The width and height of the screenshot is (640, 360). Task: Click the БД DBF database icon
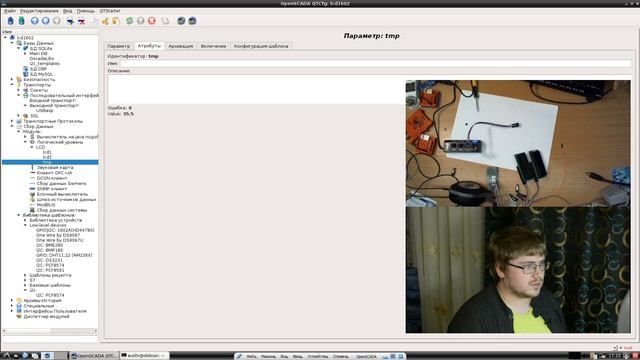tap(25, 69)
